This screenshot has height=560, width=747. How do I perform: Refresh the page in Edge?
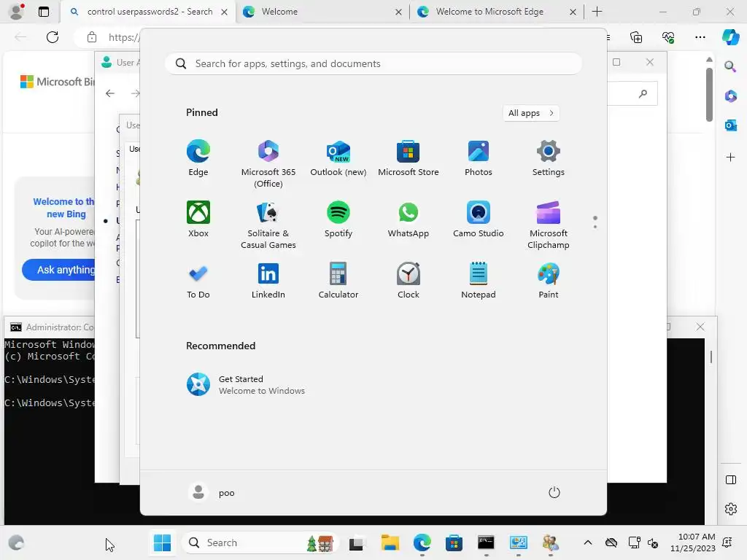click(53, 37)
